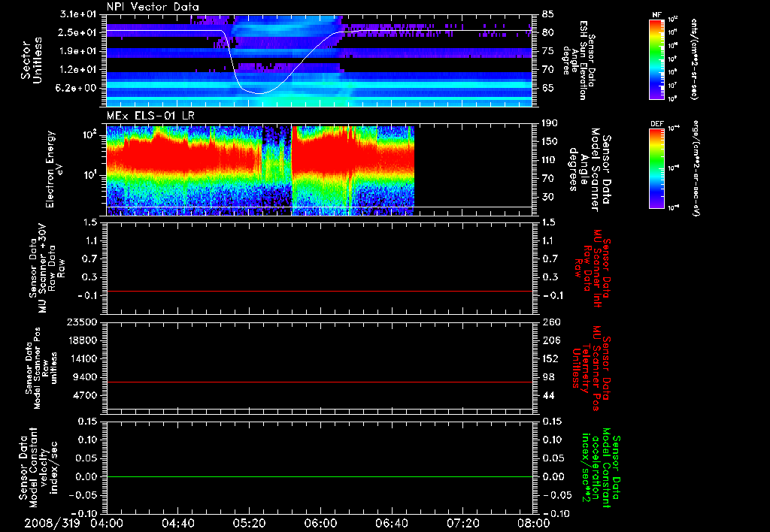Click the MU Scanner +30V Raw Data label
The height and width of the screenshot is (532, 770).
click(x=46, y=268)
